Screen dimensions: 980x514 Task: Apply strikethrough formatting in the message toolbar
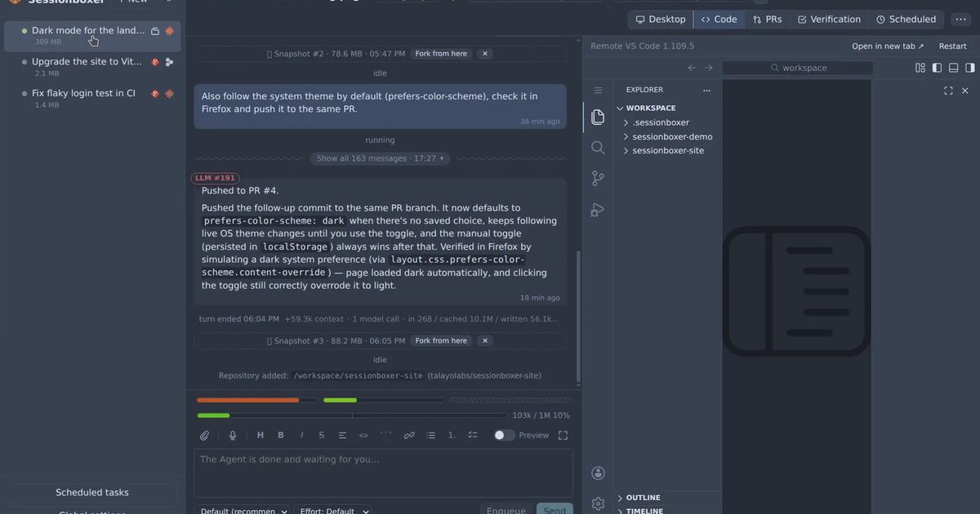tap(322, 436)
